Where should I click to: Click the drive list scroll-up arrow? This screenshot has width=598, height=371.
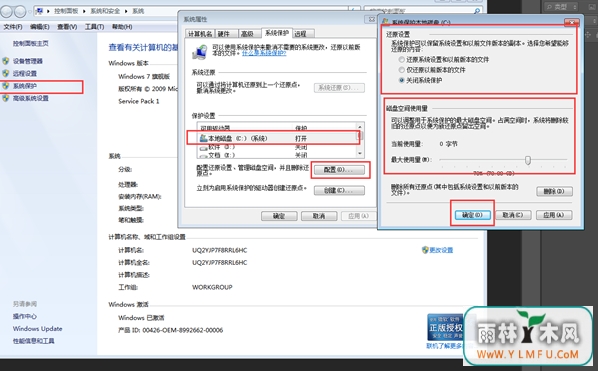(x=360, y=127)
